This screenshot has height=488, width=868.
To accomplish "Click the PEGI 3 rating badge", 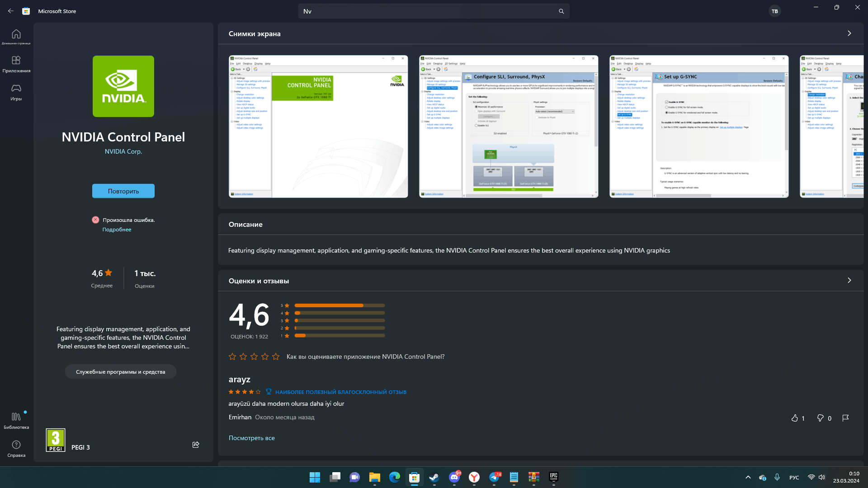I will (56, 440).
